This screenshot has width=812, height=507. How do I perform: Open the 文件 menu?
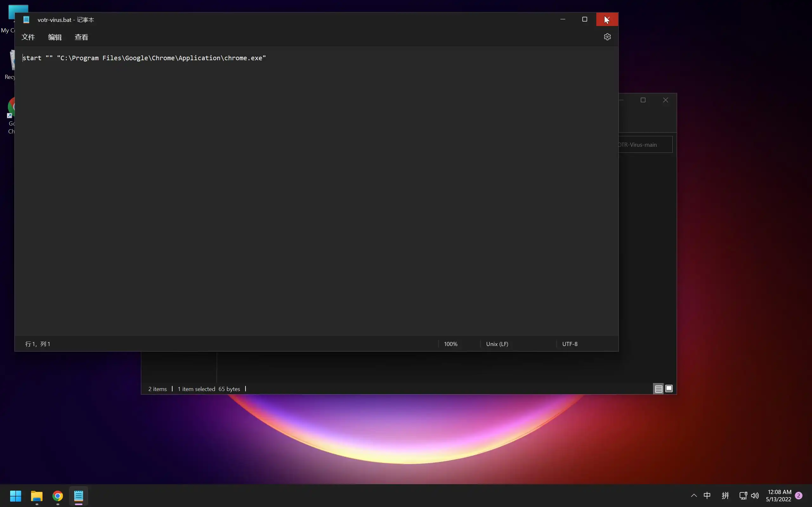pyautogui.click(x=28, y=37)
